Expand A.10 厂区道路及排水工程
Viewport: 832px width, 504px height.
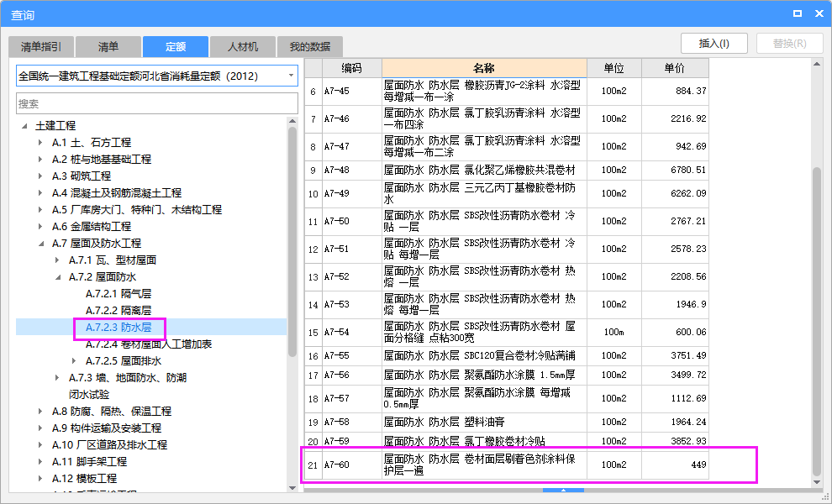(x=41, y=445)
